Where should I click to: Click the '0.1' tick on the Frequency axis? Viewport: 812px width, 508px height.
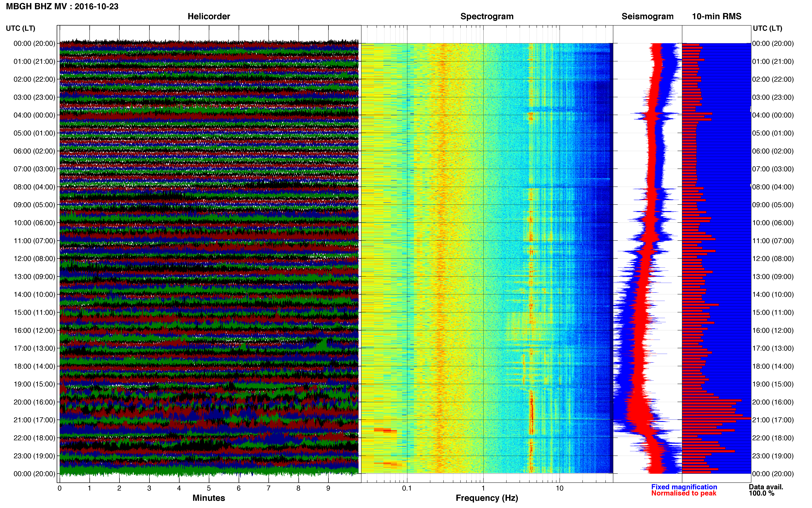pyautogui.click(x=407, y=488)
